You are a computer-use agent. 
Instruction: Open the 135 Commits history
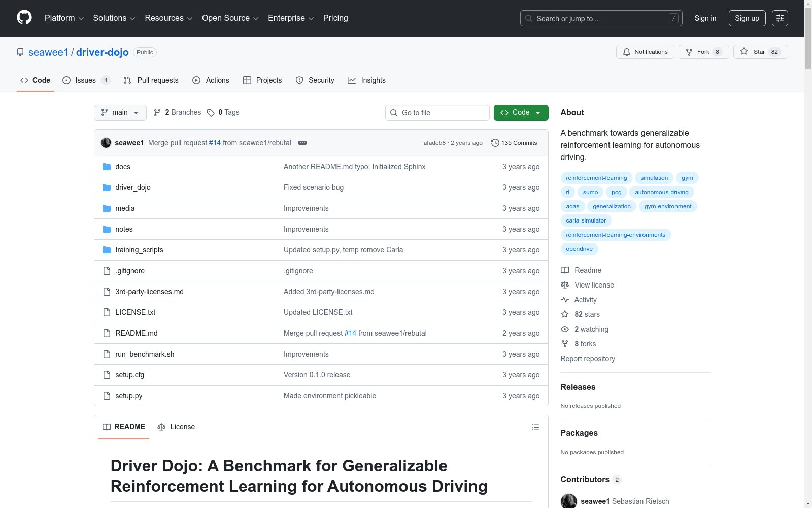pyautogui.click(x=514, y=143)
